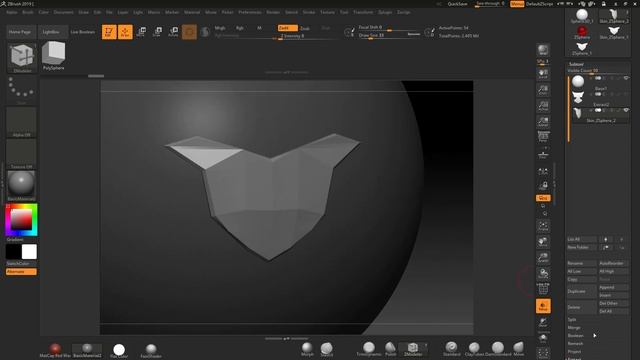The image size is (640, 360).
Task: Select the Move brush
Action: 518,349
